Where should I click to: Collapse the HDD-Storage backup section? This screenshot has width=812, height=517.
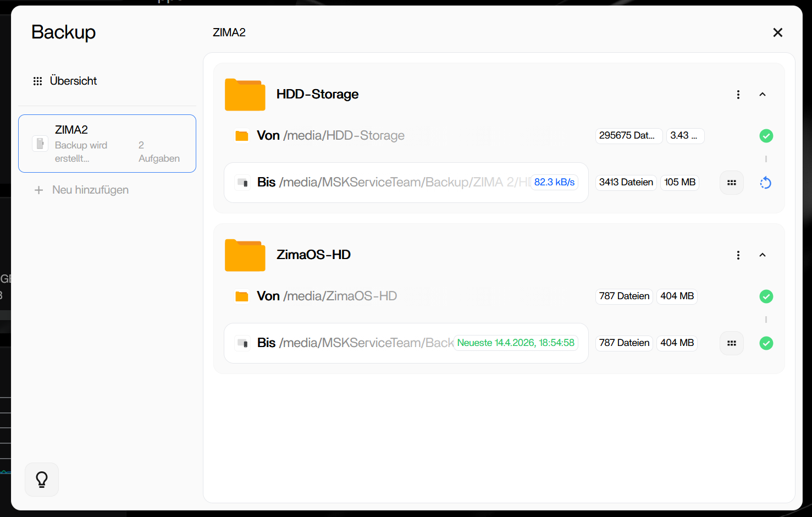tap(762, 95)
